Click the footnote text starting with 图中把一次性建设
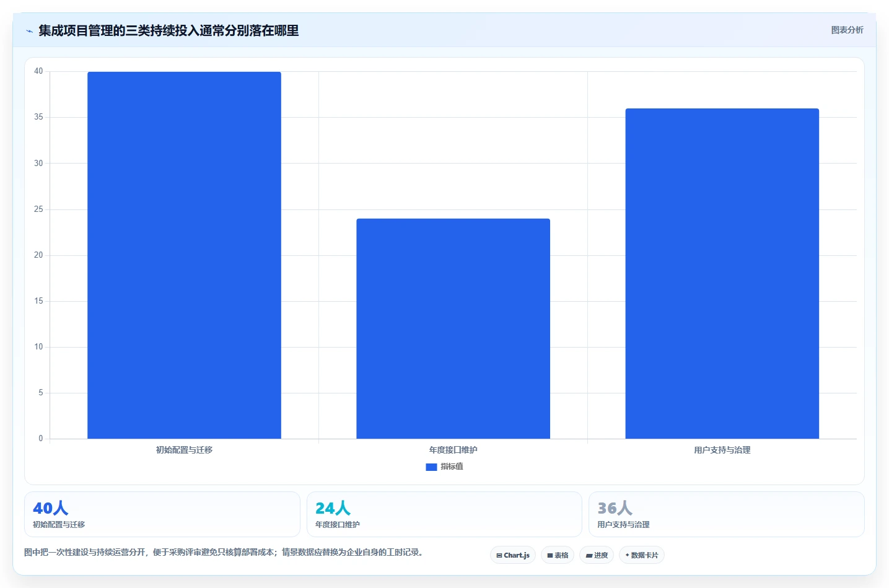889x588 pixels. [226, 552]
